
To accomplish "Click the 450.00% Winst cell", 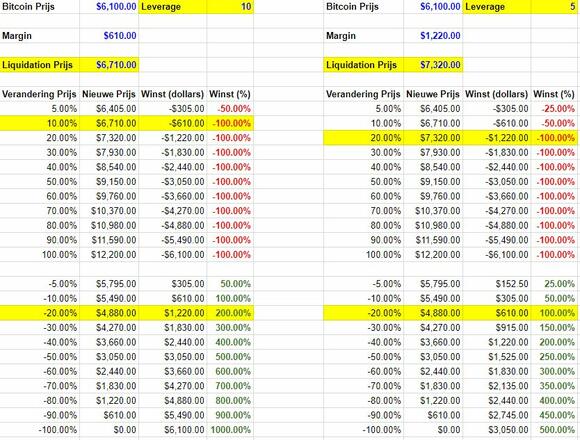I will pyautogui.click(x=555, y=415).
